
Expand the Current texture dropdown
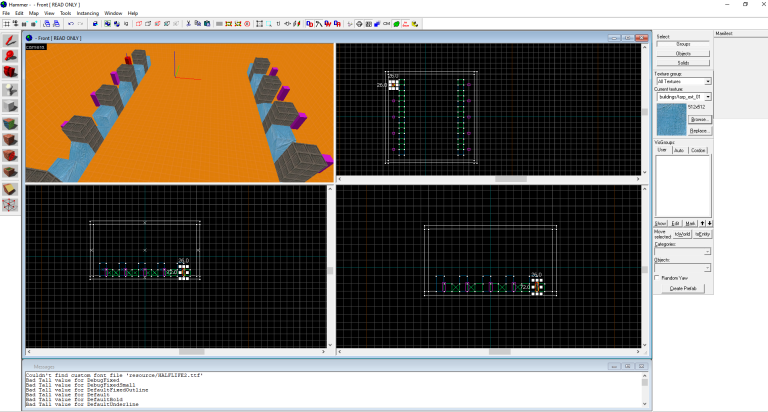click(x=707, y=97)
